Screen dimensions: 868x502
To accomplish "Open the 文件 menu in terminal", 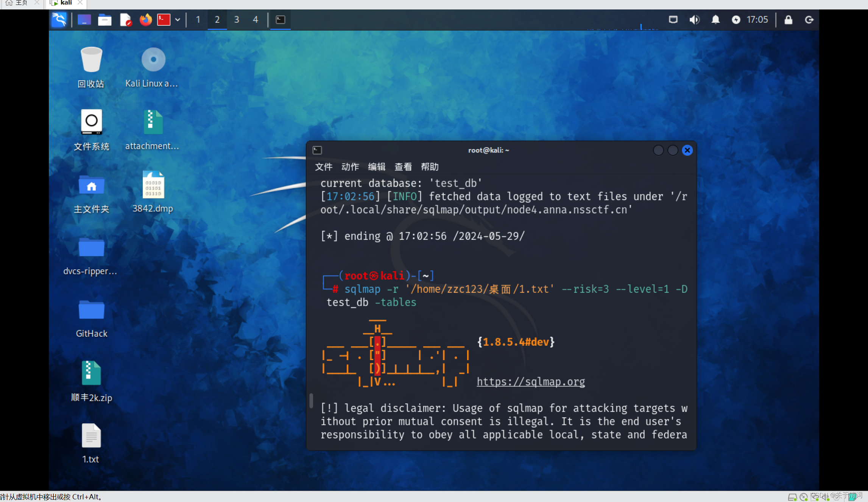I will (324, 167).
